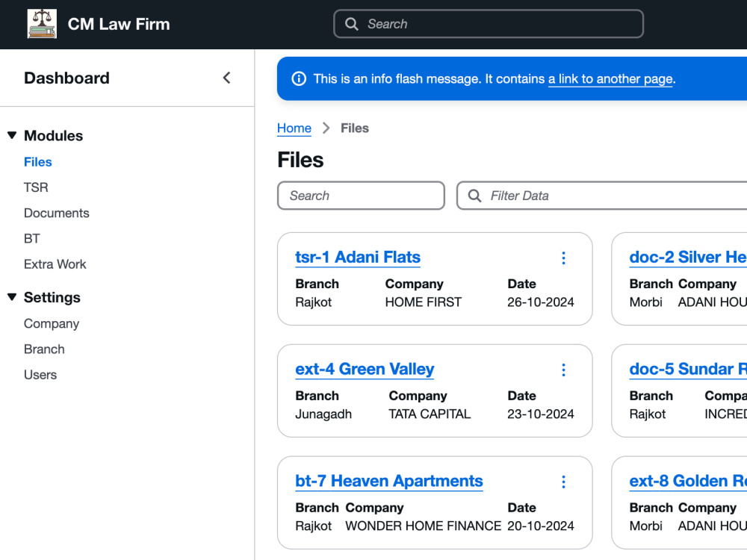Click Rajkot in the bt-7 Heaven Apartments card
The height and width of the screenshot is (560, 747).
point(313,526)
